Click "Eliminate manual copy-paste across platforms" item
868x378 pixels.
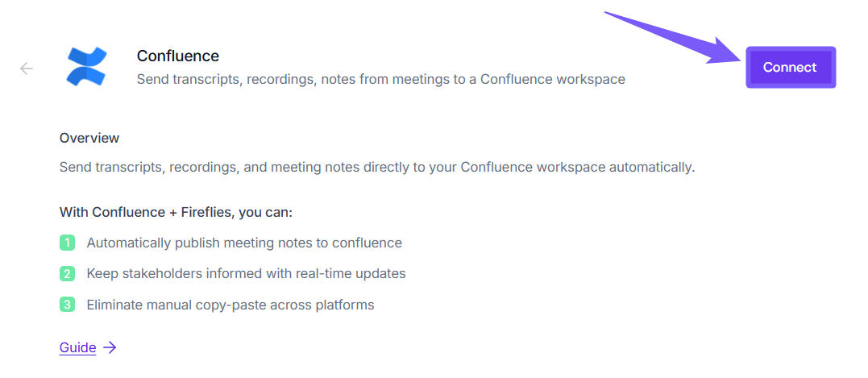pyautogui.click(x=230, y=305)
